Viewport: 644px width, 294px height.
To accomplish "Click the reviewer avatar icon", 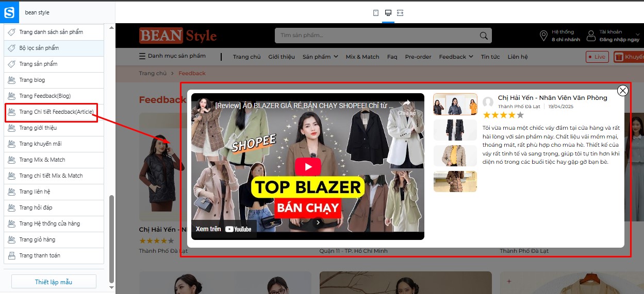I will 488,102.
